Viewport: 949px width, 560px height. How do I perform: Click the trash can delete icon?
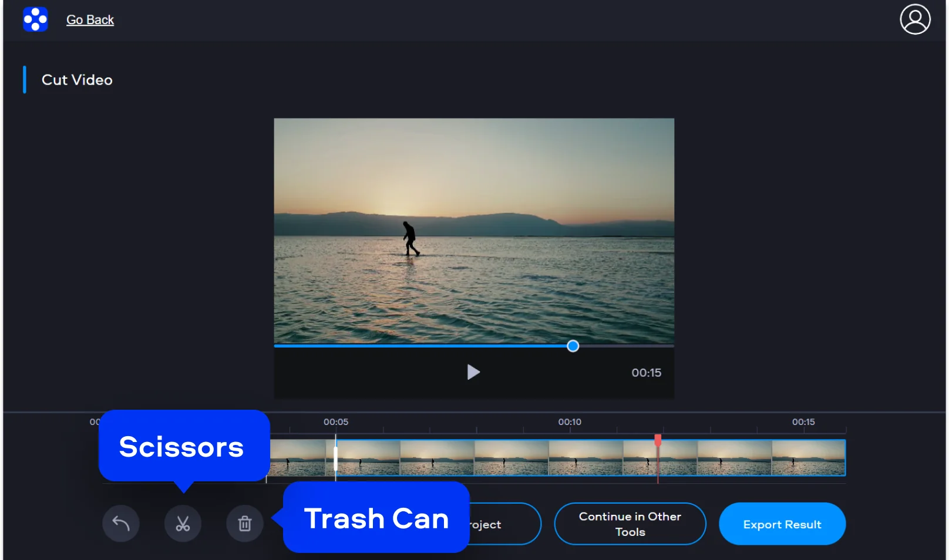(x=245, y=523)
